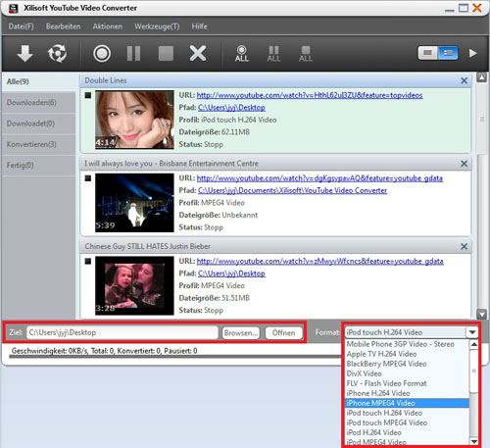This screenshot has width=490, height=448.
Task: Switch to detailed thumbnail view mode
Action: [448, 53]
